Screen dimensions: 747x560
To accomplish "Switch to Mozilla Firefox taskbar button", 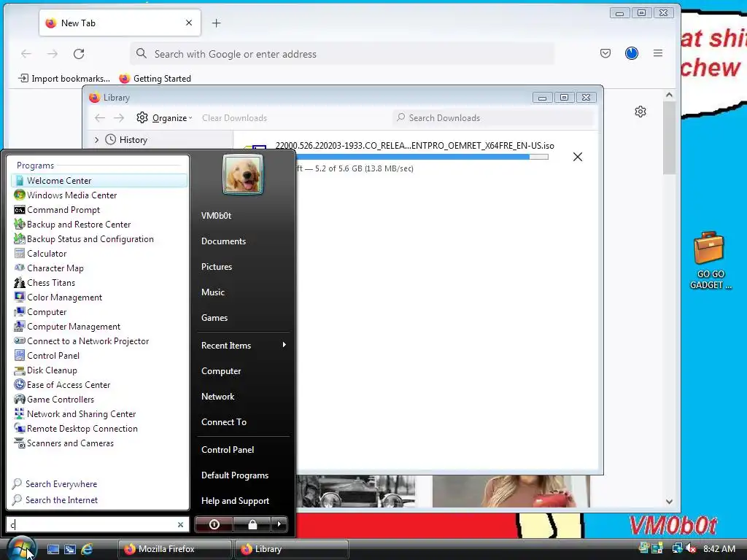I will [x=174, y=549].
